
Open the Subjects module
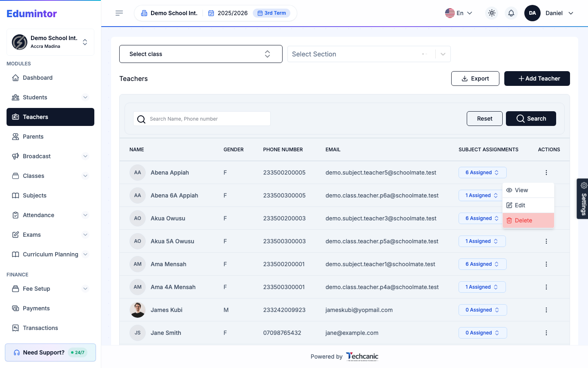point(50,195)
